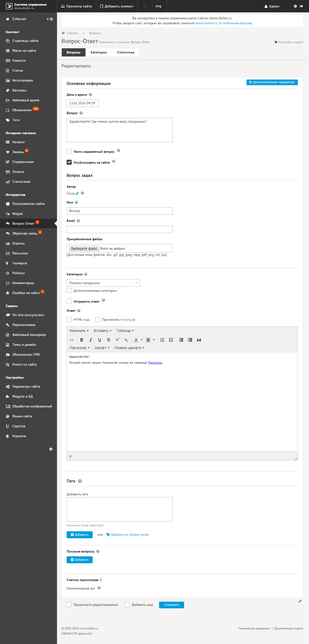Apply italic formatting in editor toolbar
This screenshot has height=644, width=309.
[x=91, y=340]
